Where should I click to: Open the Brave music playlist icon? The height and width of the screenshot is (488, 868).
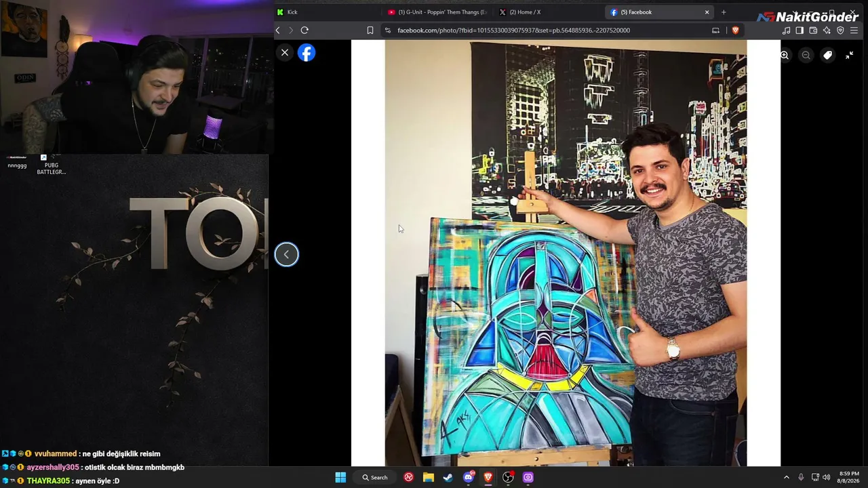tap(786, 30)
